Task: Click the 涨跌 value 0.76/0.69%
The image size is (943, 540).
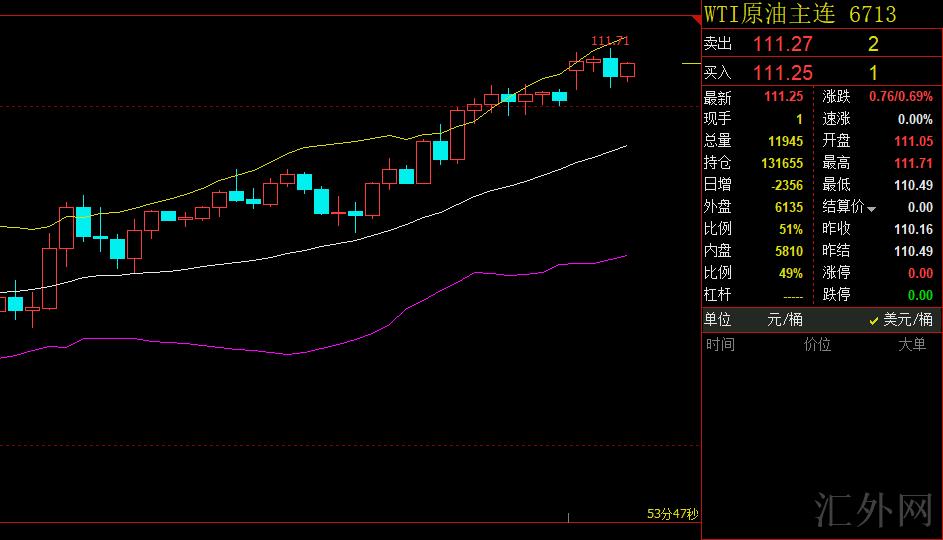Action: (x=901, y=96)
